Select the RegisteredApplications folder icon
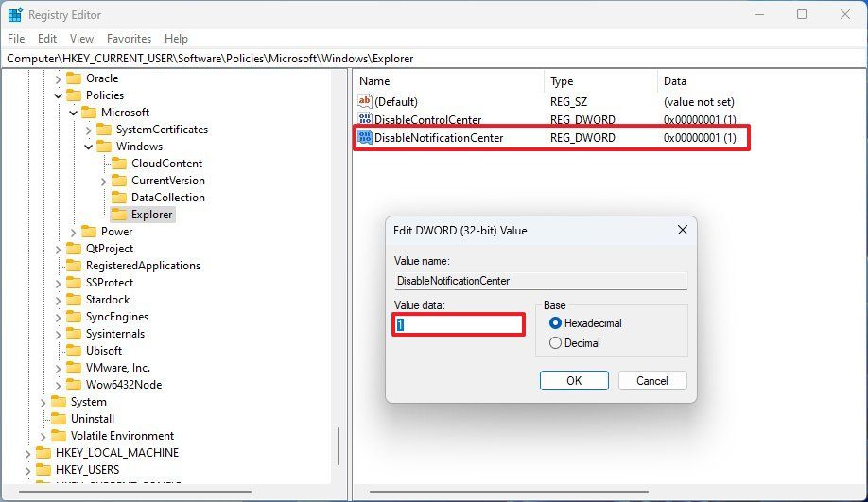The image size is (868, 502). click(x=74, y=266)
